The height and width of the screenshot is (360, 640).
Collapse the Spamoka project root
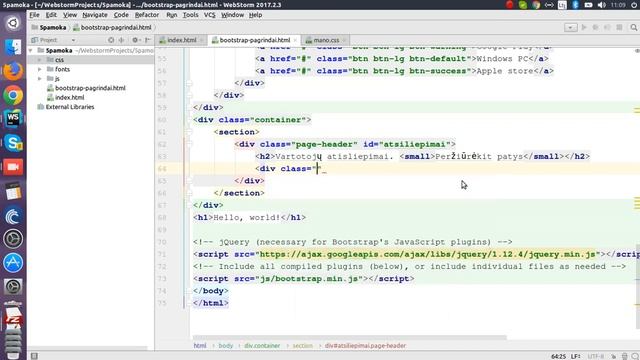31,50
